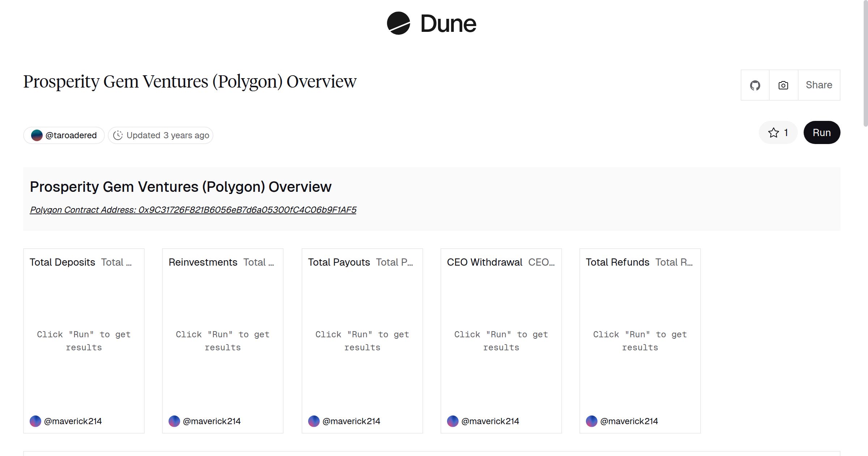The image size is (868, 456).
Task: Click the @taroadered avatar icon
Action: point(37,135)
